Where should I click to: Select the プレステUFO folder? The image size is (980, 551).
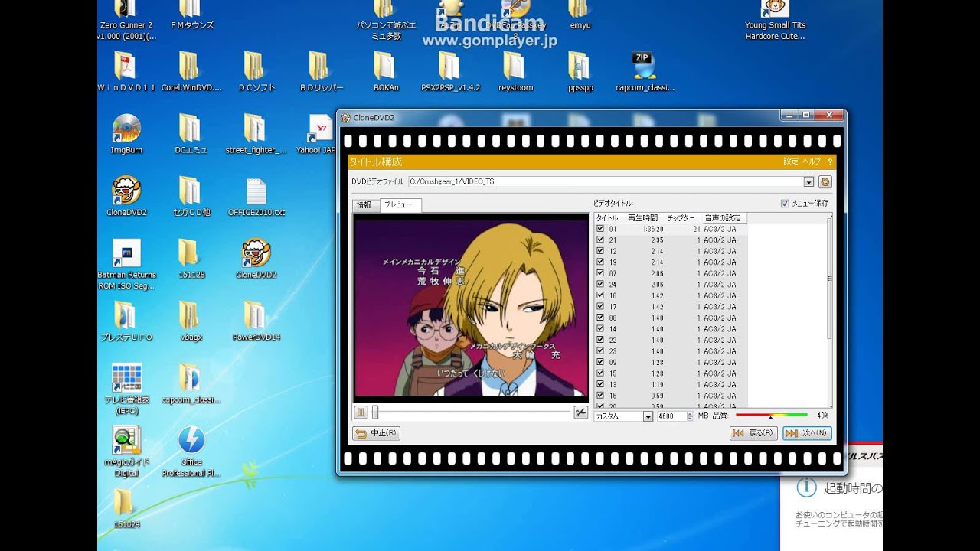[x=126, y=321]
